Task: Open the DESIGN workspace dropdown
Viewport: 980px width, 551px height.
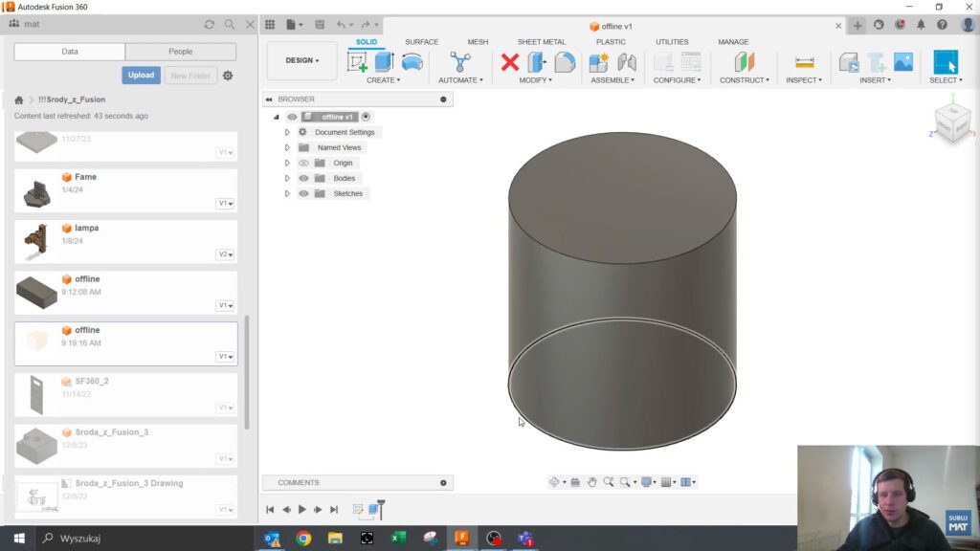Action: coord(301,59)
